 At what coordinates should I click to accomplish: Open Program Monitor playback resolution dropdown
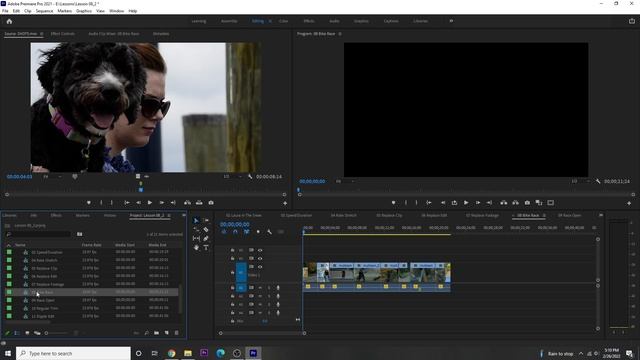coord(580,181)
